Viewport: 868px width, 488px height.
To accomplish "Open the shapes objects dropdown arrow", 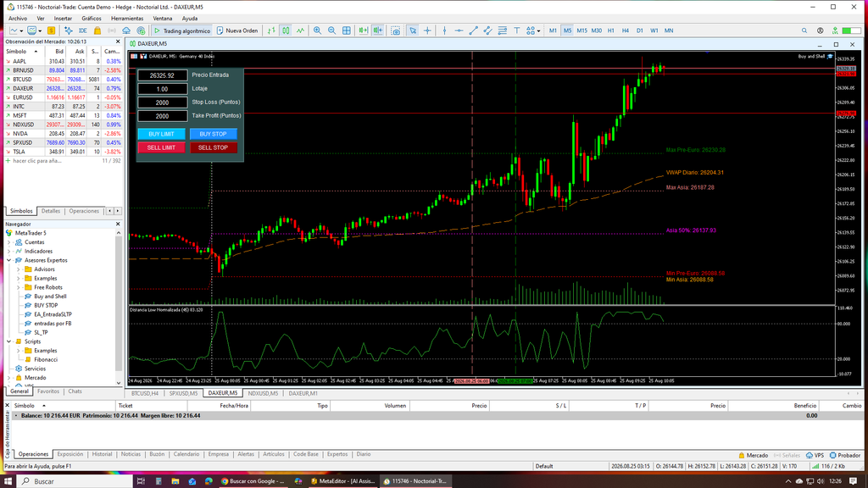I will point(538,31).
